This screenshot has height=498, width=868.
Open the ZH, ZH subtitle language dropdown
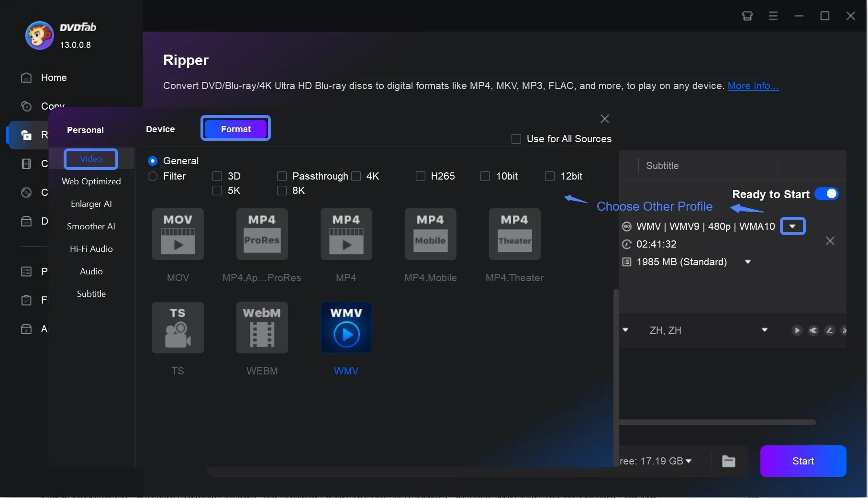click(x=764, y=330)
